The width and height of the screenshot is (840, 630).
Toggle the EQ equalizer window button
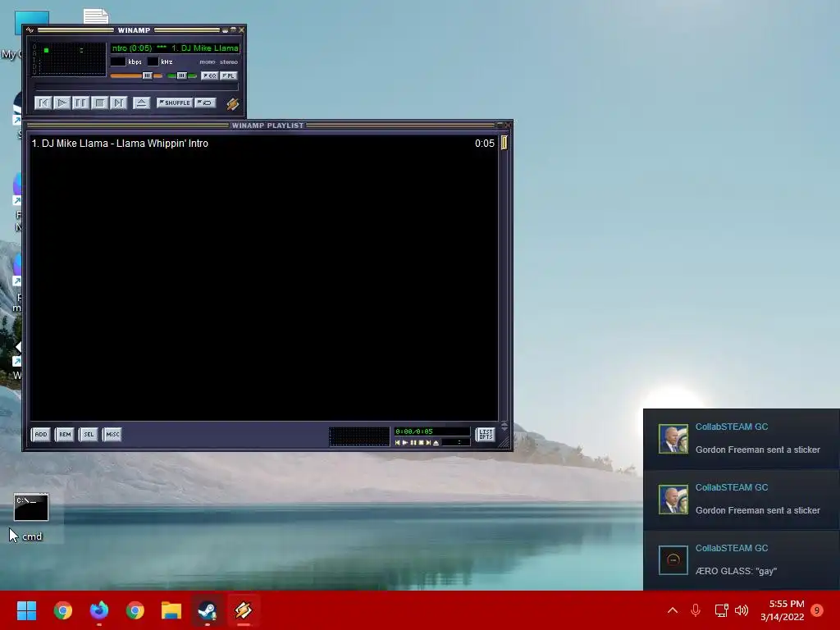(209, 75)
